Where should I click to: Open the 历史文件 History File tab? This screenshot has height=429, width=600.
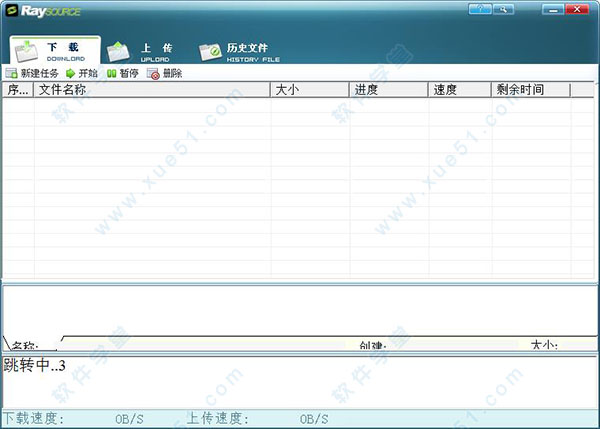(x=240, y=52)
